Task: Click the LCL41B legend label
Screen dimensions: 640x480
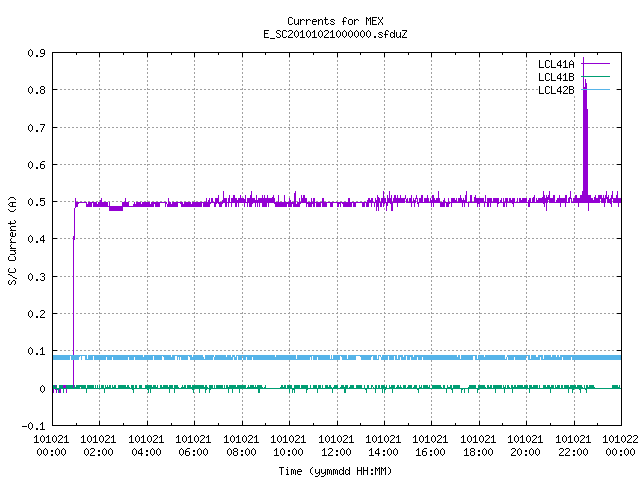Action: point(556,77)
